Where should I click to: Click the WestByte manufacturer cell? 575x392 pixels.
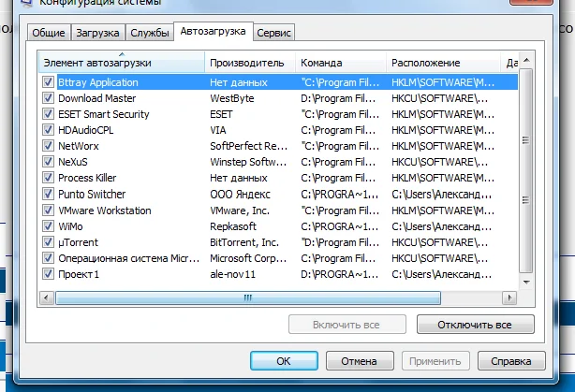(232, 98)
